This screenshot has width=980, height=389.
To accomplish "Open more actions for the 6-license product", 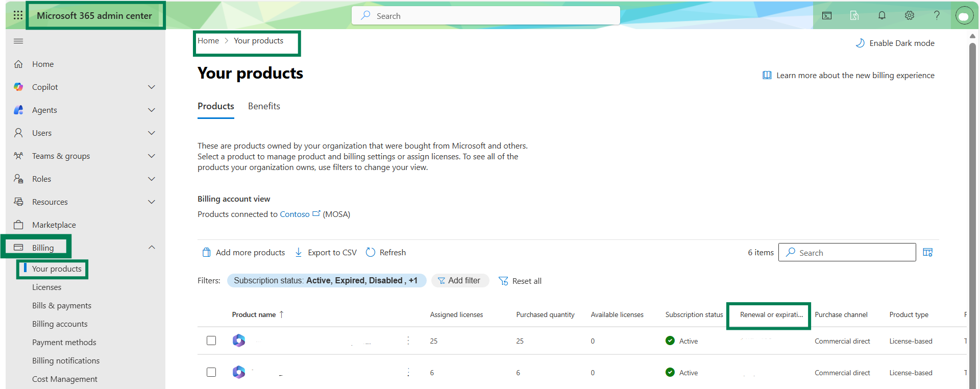I will click(408, 372).
